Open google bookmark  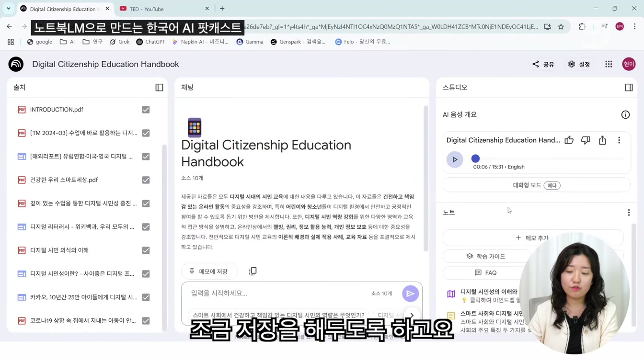pyautogui.click(x=40, y=42)
